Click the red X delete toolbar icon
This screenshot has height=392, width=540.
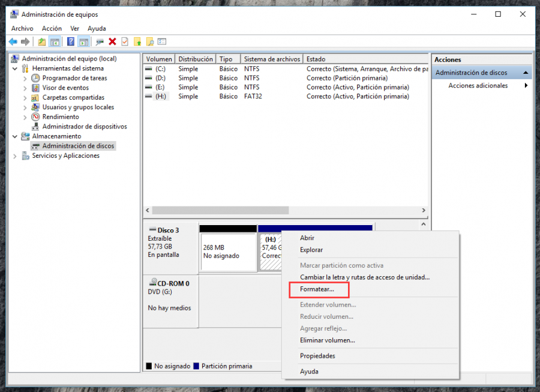click(x=112, y=41)
